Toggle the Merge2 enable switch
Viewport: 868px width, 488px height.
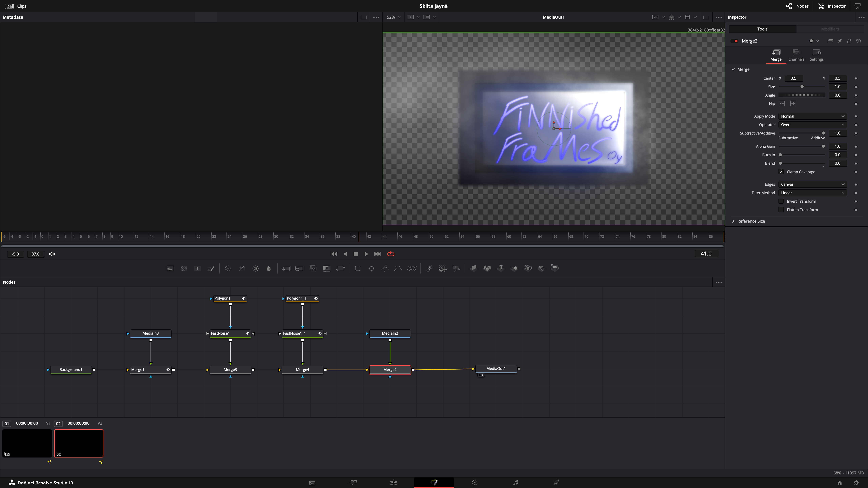[735, 41]
